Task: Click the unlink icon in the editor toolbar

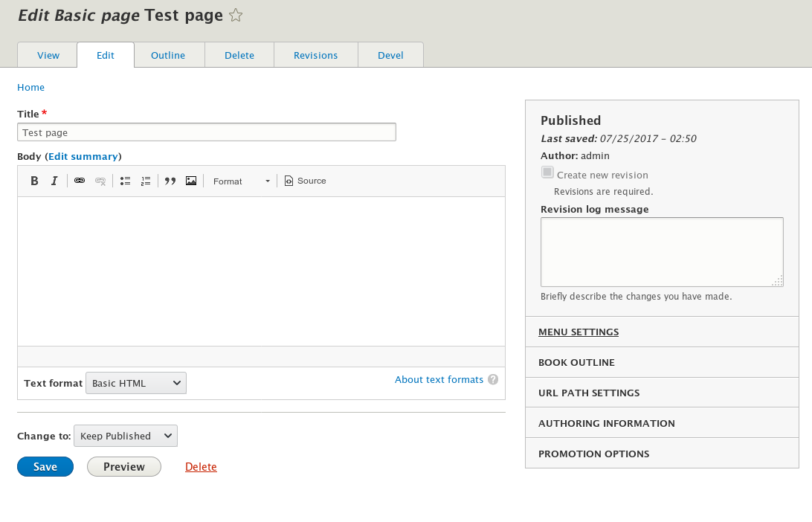Action: point(100,181)
